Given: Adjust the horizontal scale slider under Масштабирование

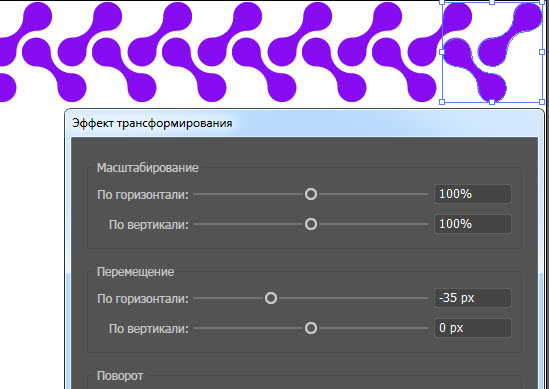Looking at the screenshot, I should click(x=311, y=194).
